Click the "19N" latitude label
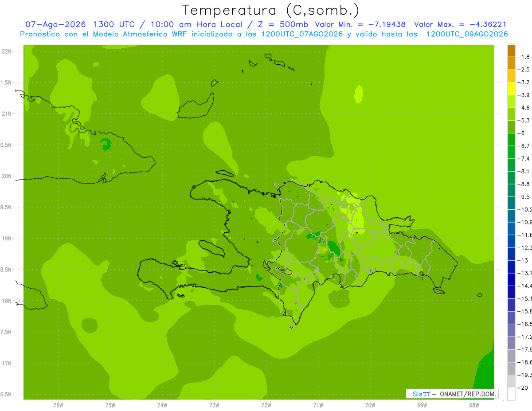 coord(7,239)
